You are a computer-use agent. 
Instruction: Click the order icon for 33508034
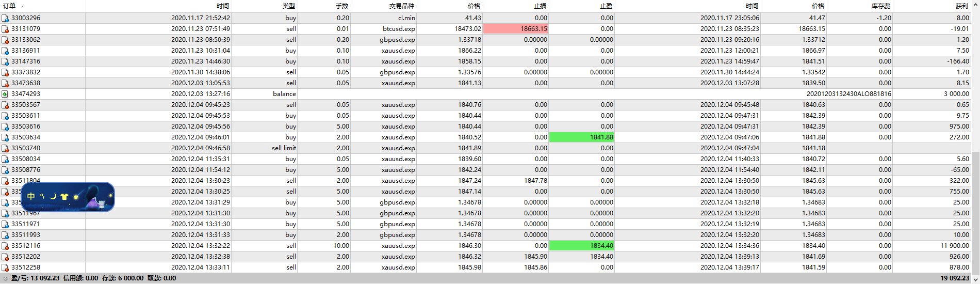tap(5, 159)
